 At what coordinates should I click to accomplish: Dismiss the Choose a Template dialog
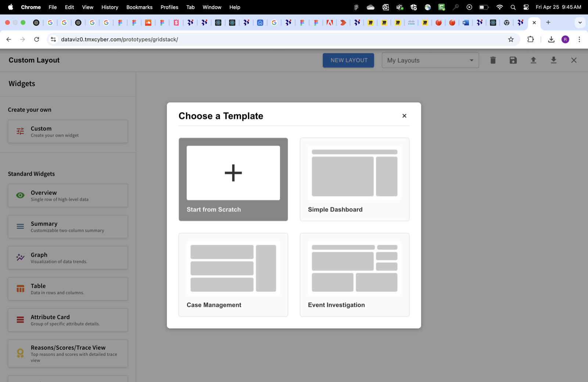[x=404, y=115]
